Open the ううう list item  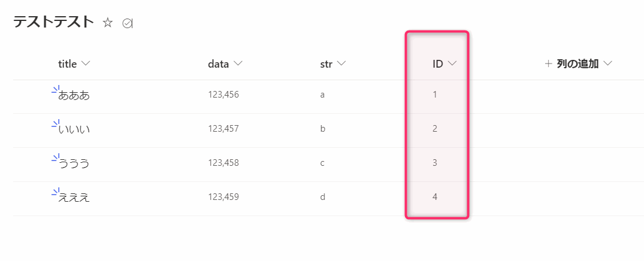click(x=74, y=163)
